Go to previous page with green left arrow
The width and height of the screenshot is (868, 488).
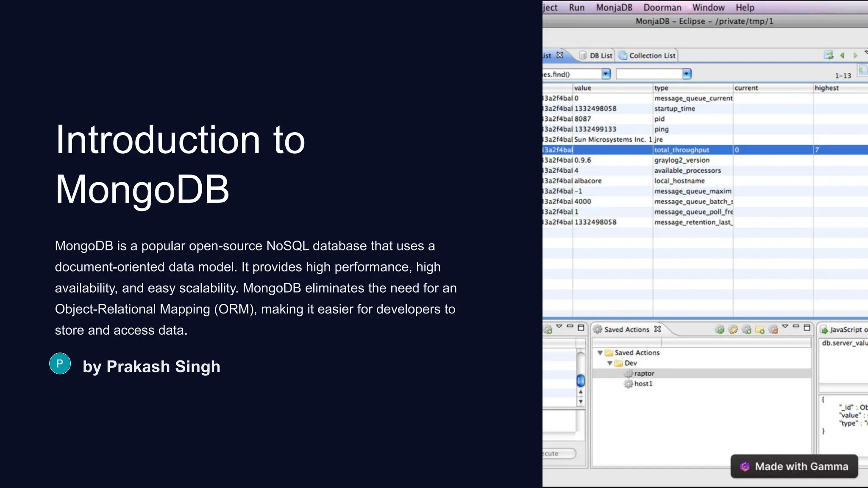coord(843,55)
